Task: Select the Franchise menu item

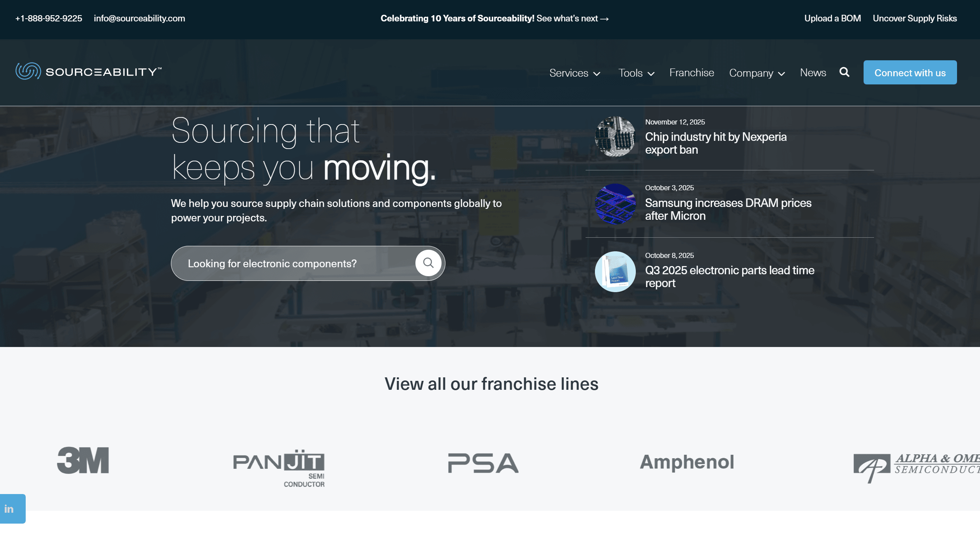Action: pyautogui.click(x=691, y=73)
